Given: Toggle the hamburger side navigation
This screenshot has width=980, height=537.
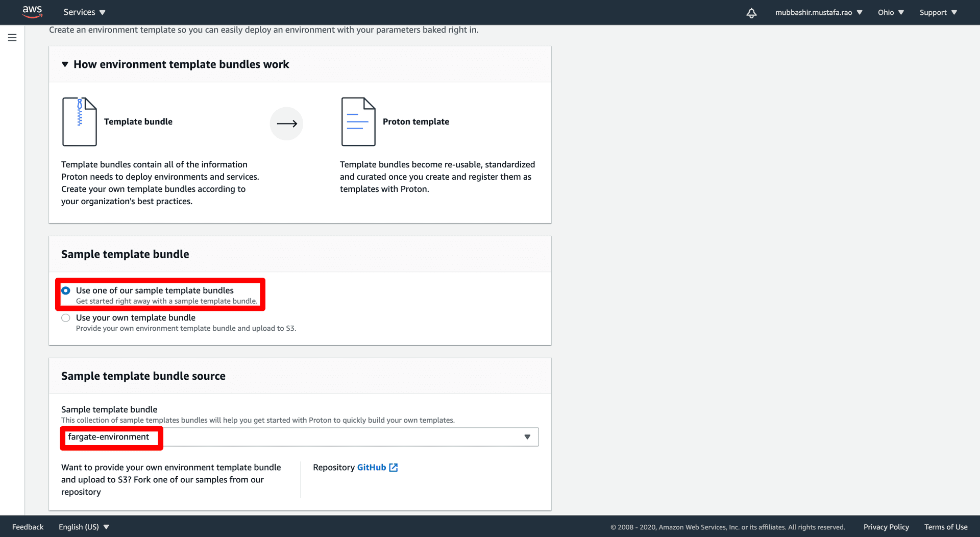Looking at the screenshot, I should pos(12,37).
